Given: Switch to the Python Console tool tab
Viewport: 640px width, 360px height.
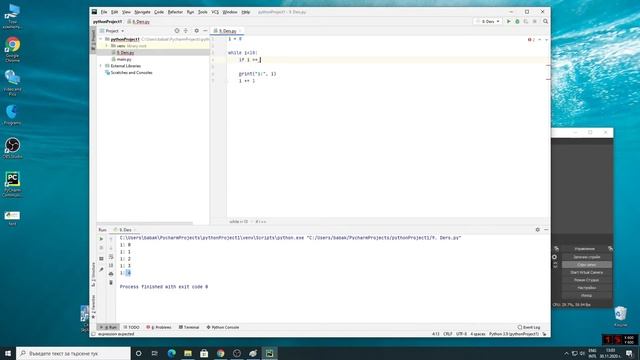Looking at the screenshot, I should (x=223, y=327).
